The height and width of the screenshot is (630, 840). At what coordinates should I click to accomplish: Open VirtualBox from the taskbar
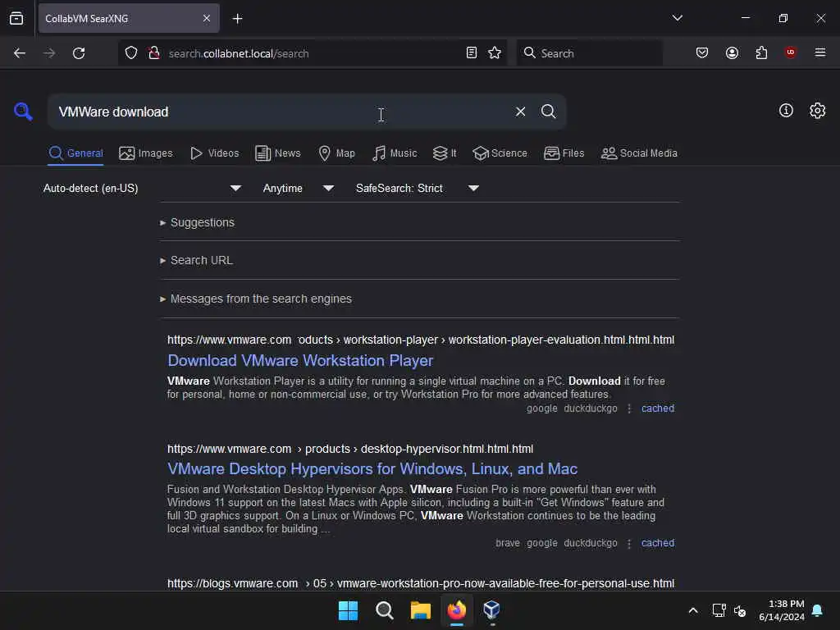[492, 610]
